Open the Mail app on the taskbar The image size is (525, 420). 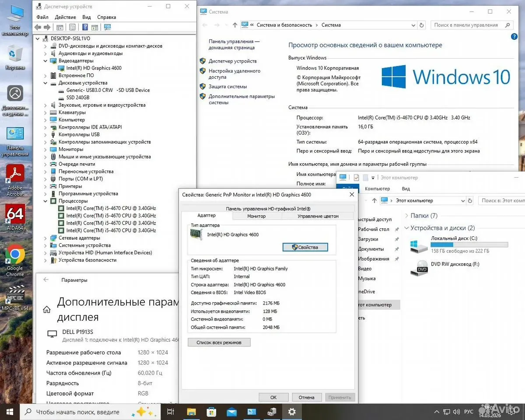[x=231, y=412]
